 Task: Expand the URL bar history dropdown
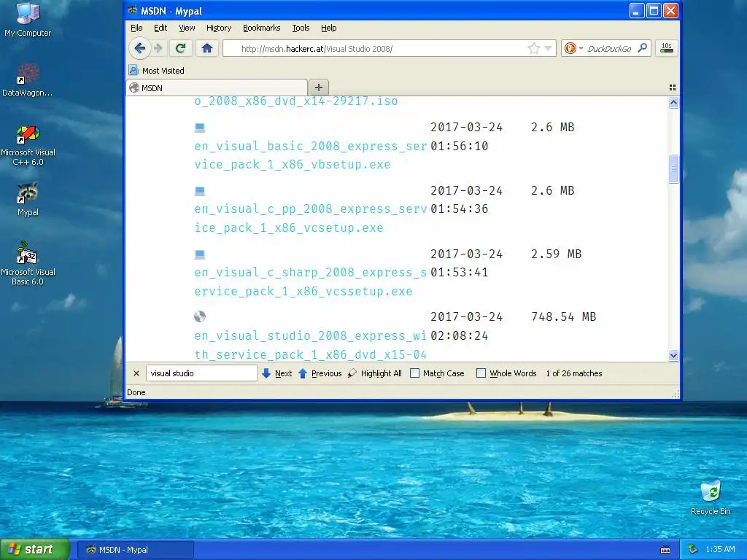[549, 48]
